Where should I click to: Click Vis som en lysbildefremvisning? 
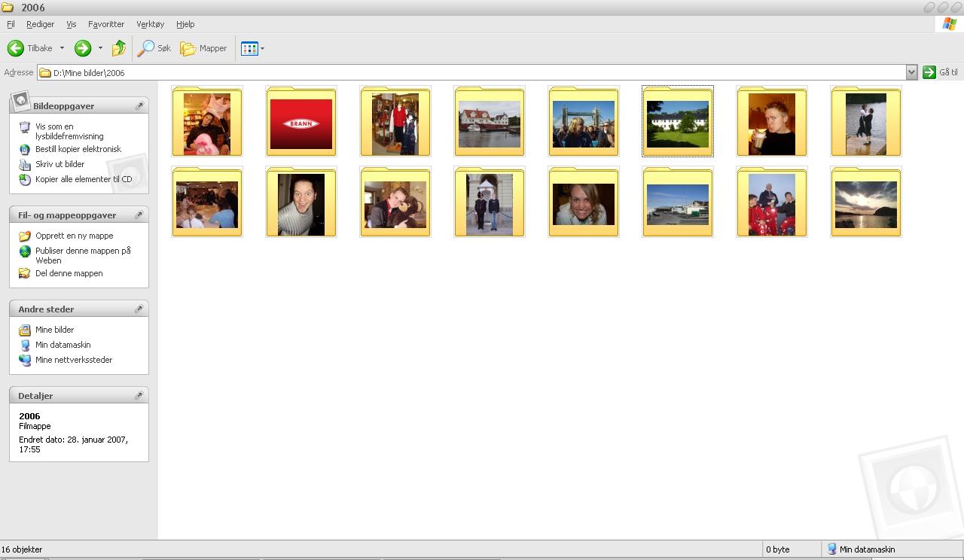click(x=69, y=132)
